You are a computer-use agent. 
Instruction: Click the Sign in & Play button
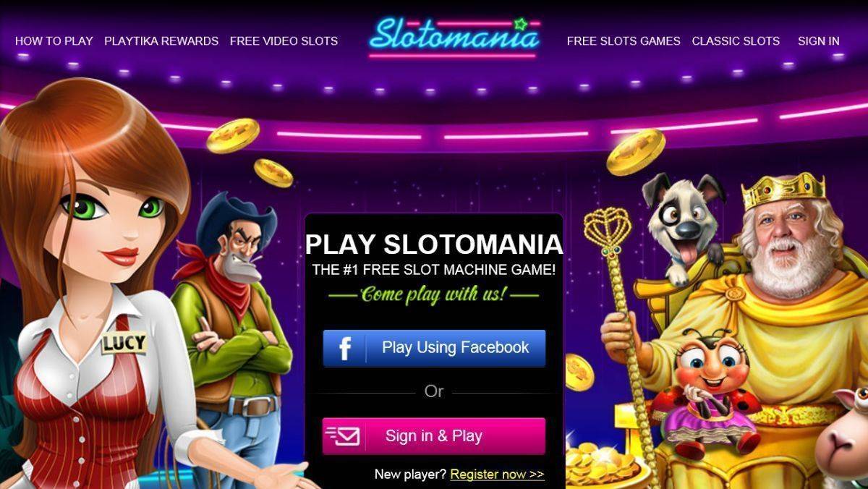tap(434, 436)
